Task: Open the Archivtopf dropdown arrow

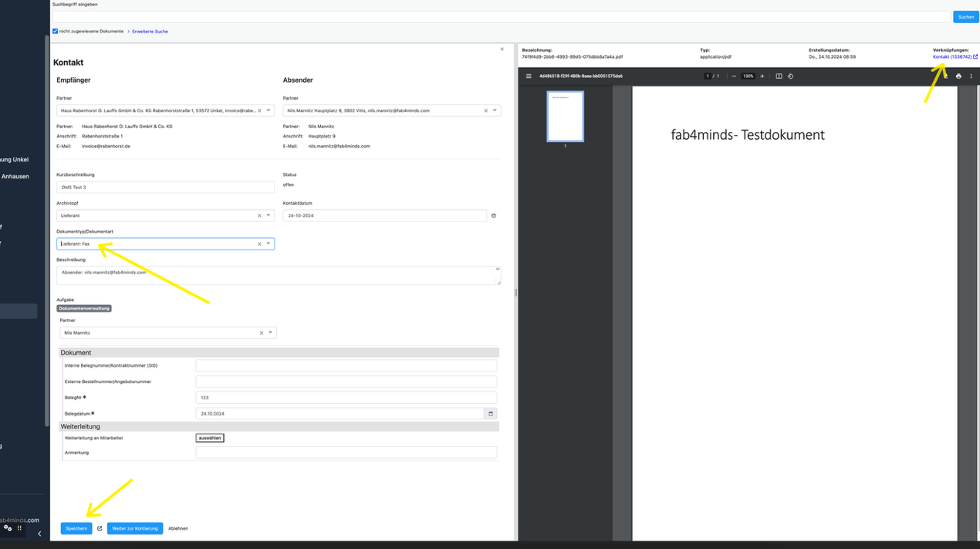Action: point(269,215)
